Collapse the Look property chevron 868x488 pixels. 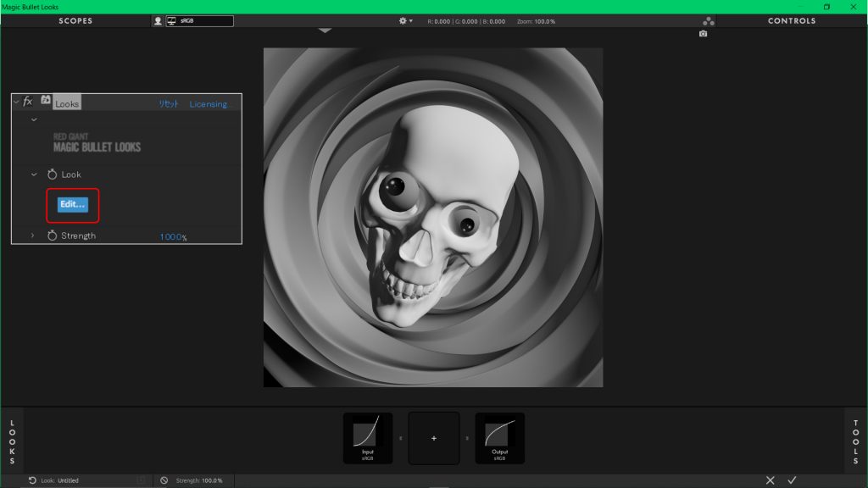34,175
